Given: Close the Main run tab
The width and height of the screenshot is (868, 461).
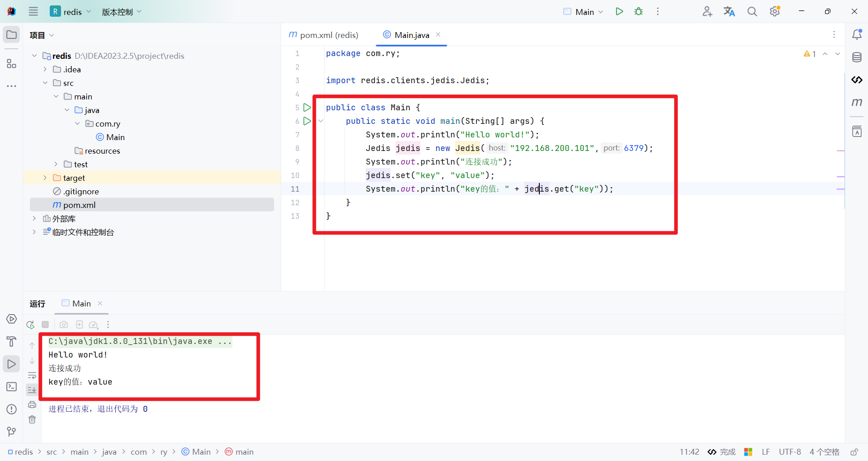Looking at the screenshot, I should (x=100, y=303).
